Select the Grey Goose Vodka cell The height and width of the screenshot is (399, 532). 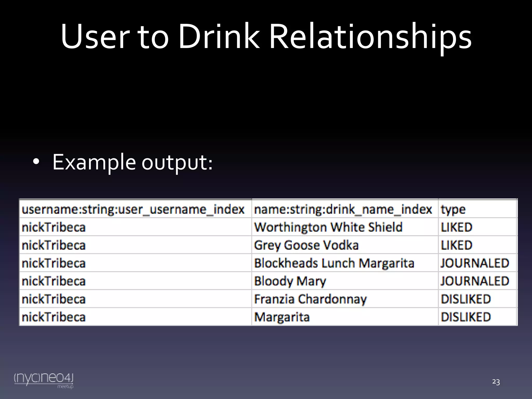[x=307, y=245]
